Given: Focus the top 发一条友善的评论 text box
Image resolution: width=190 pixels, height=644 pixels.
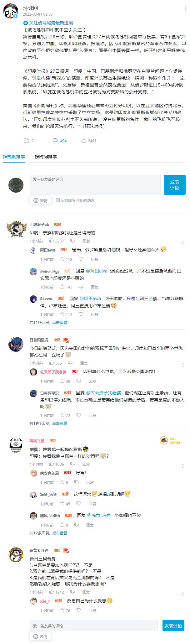Looking at the screenshot, I should point(95,185).
